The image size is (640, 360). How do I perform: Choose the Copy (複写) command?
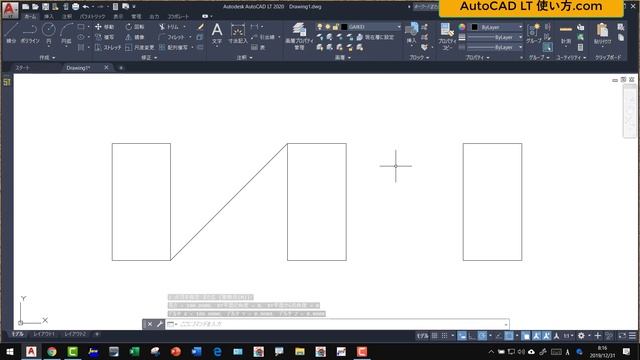pos(104,37)
